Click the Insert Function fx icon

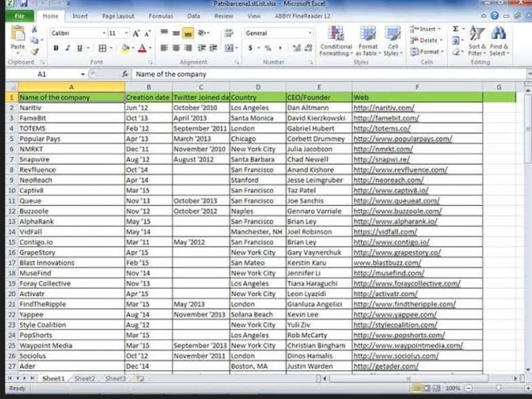125,74
